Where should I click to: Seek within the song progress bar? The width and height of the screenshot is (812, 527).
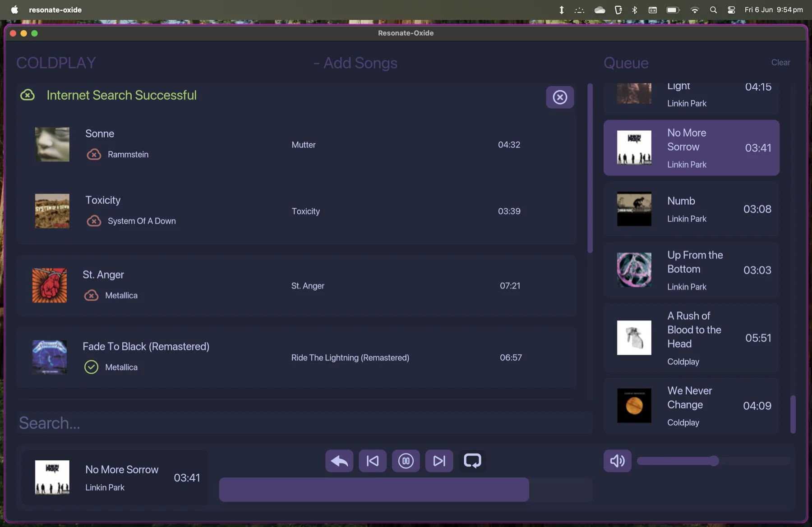(406, 490)
